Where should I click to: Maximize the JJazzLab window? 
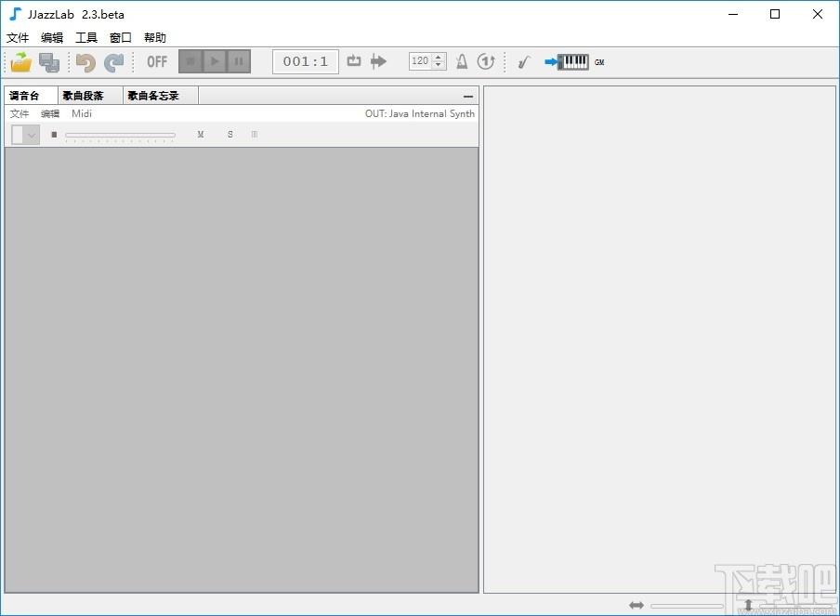tap(775, 14)
